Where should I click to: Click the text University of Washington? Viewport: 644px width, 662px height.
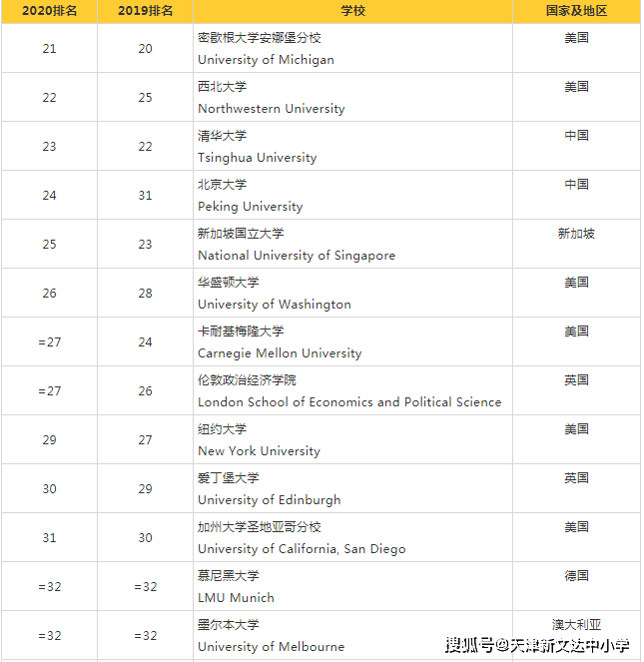point(275,305)
